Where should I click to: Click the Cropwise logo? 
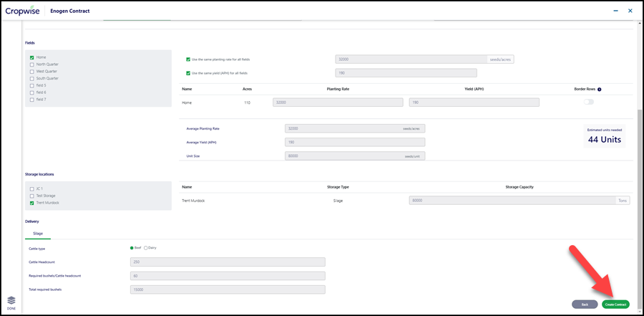(x=23, y=11)
